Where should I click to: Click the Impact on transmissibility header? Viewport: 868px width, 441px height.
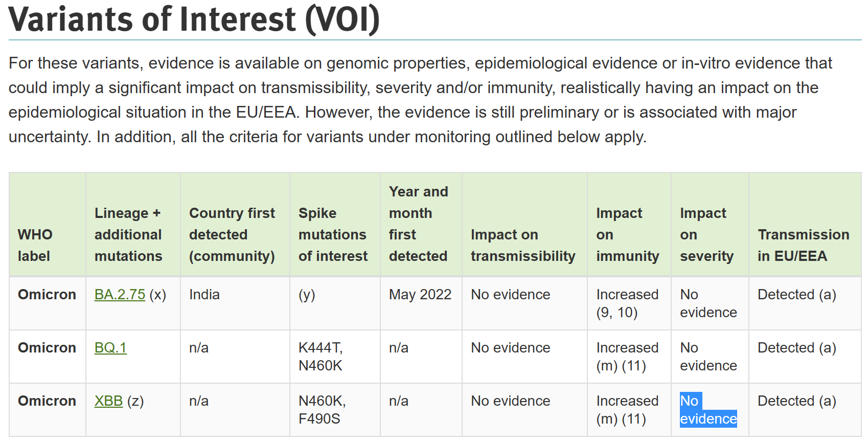[x=522, y=245]
